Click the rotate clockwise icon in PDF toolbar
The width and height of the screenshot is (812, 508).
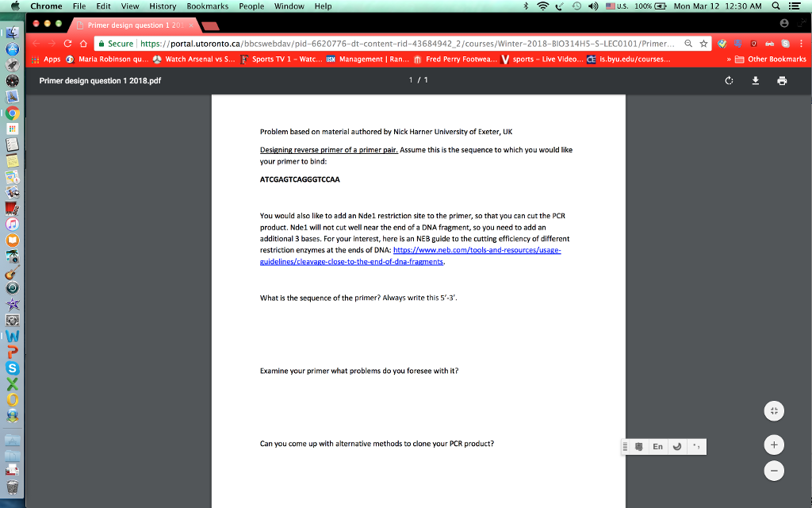(x=729, y=81)
